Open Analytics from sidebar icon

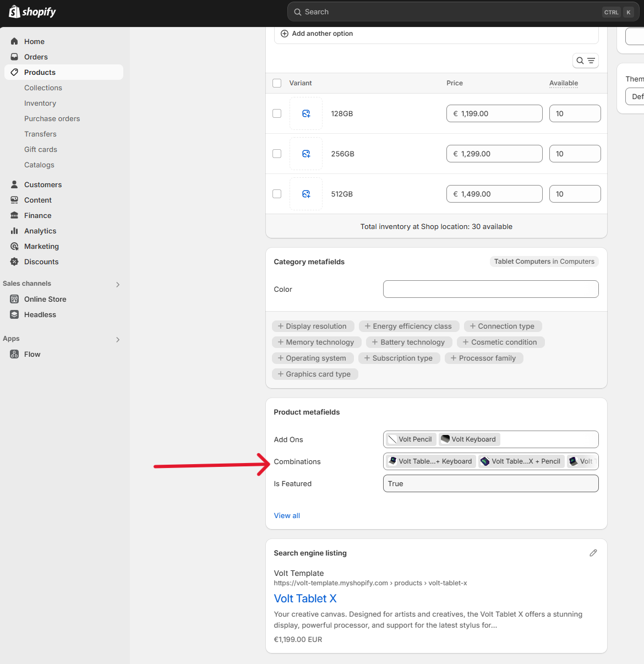coord(14,231)
